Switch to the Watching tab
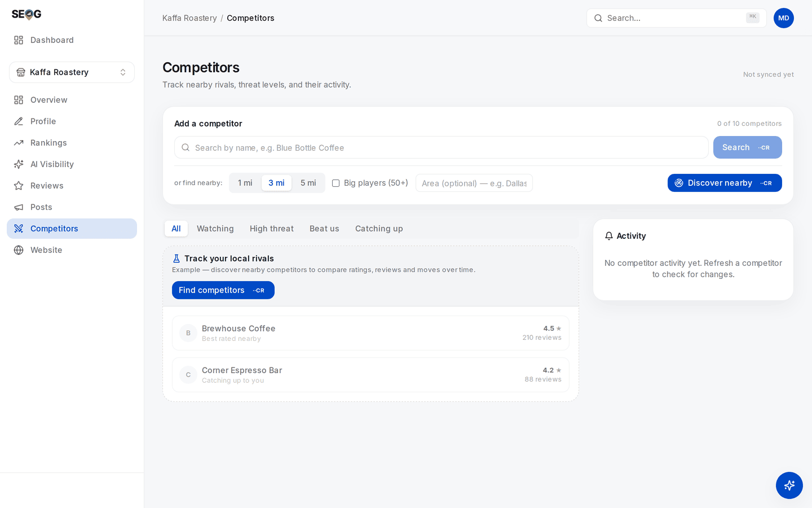The image size is (812, 508). 215,229
